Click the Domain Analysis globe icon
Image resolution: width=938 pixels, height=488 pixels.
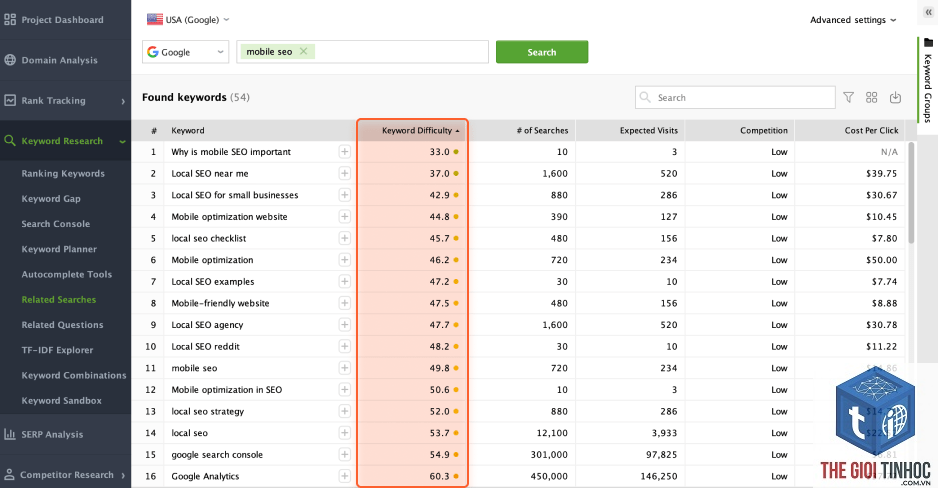click(10, 60)
